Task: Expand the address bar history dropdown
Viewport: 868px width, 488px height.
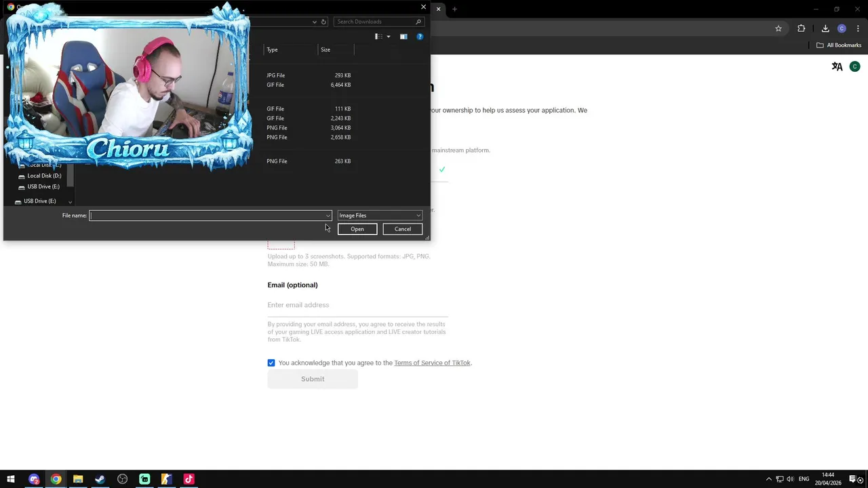Action: (x=315, y=22)
